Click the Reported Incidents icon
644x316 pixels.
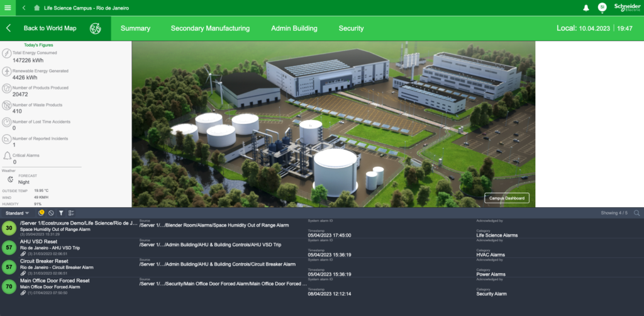[x=6, y=139]
